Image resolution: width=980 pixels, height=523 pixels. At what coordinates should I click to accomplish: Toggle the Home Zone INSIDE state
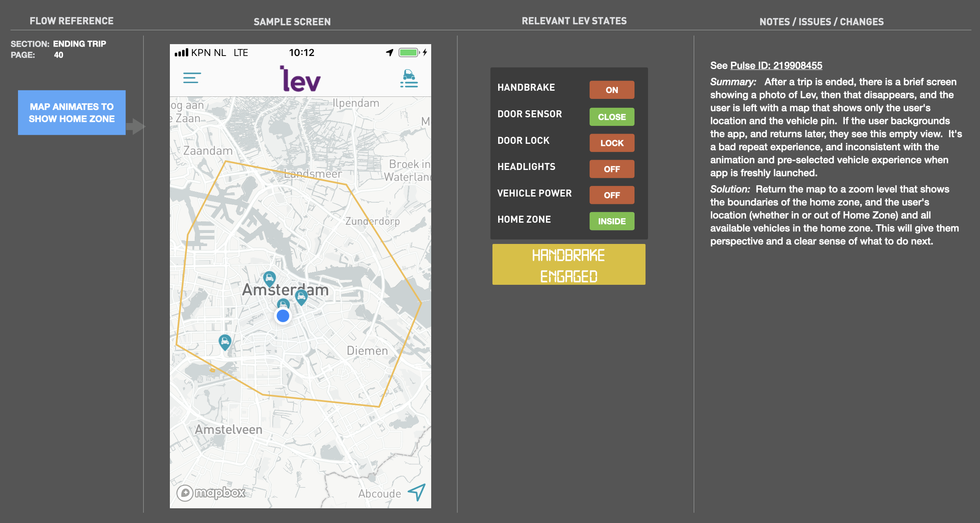611,221
